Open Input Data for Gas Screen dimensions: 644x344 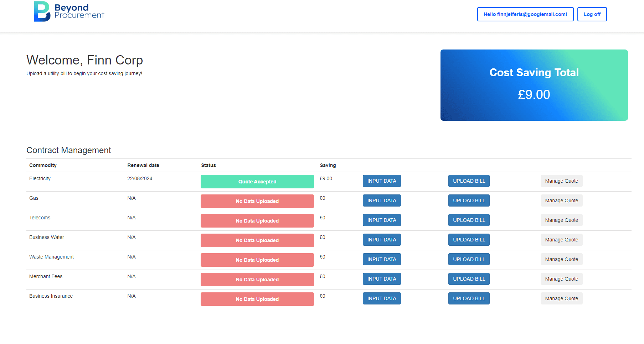[x=381, y=200]
